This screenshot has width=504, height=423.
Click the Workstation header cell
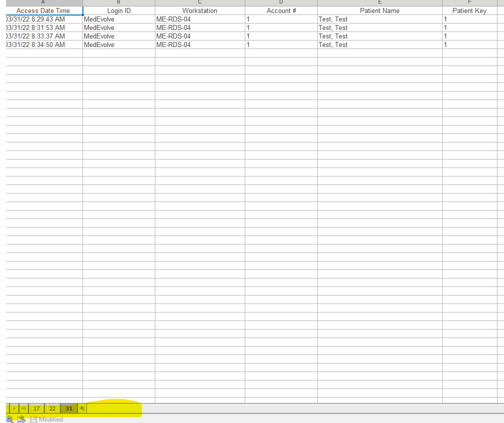coord(200,10)
